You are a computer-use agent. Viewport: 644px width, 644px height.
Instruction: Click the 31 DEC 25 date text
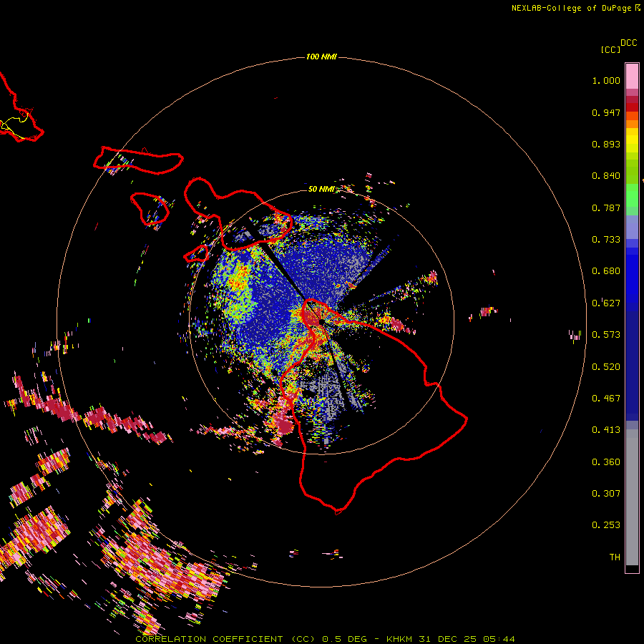(448, 639)
